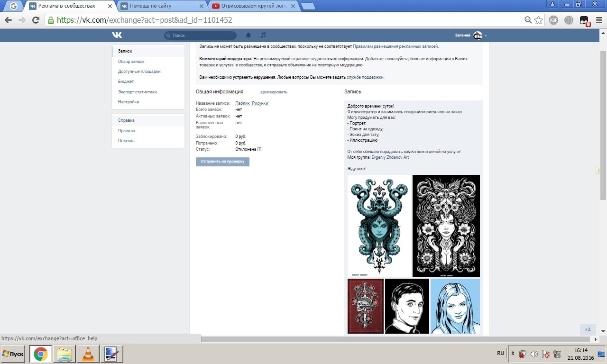Open the extension with the red 6 badge

[585, 20]
